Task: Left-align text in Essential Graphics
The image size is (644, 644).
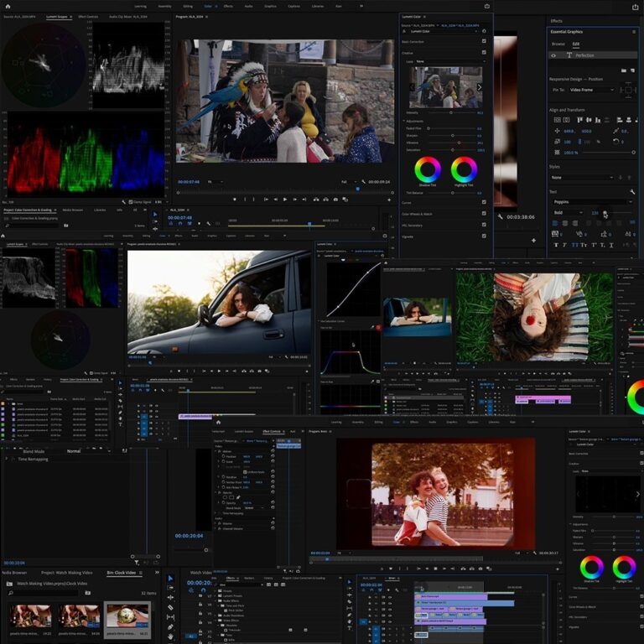Action: click(555, 223)
